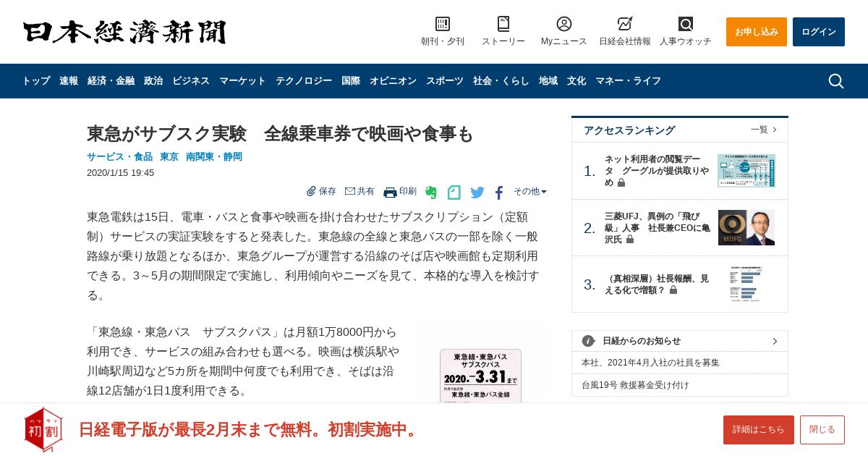Open ranking 1 article about グーグル
Screen dimensions: 868x456
(x=657, y=171)
